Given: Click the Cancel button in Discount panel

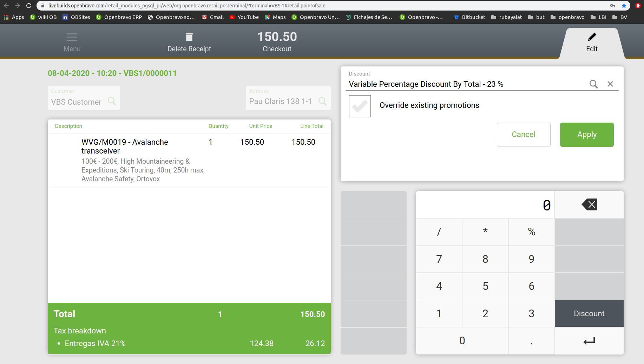Looking at the screenshot, I should click(x=524, y=135).
